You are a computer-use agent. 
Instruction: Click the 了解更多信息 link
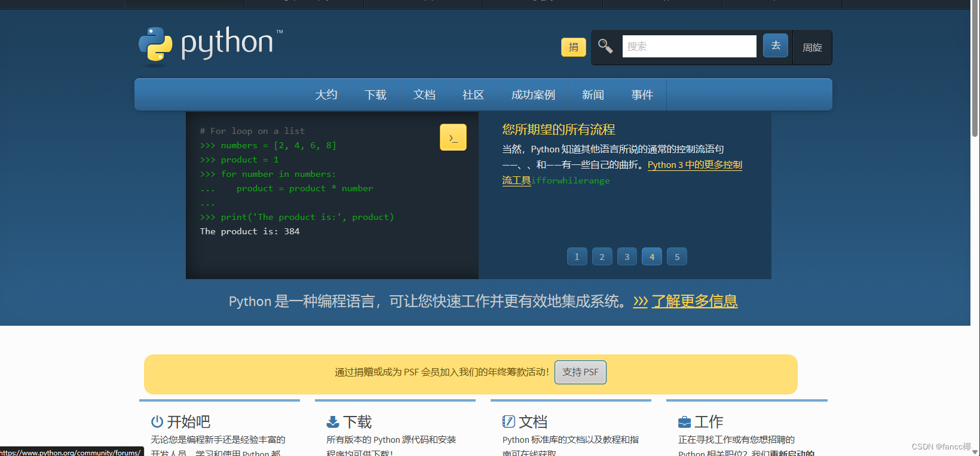(694, 301)
